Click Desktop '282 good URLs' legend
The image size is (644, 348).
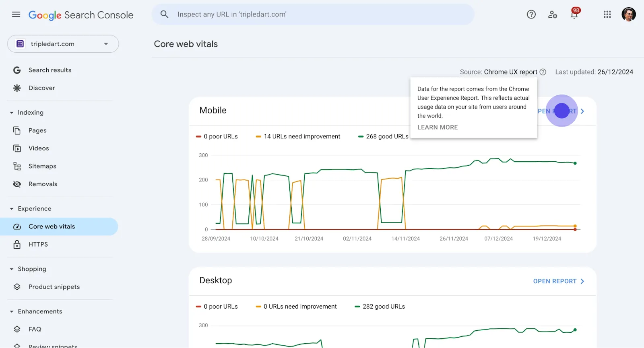pyautogui.click(x=380, y=307)
